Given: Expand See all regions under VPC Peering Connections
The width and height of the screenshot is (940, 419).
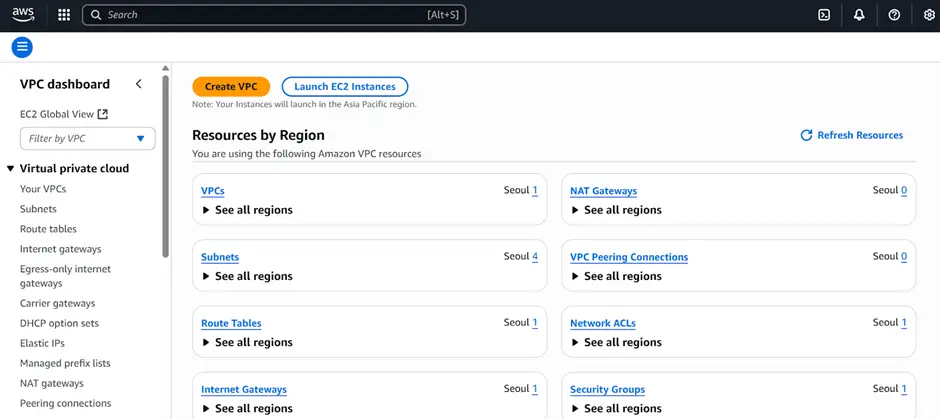Looking at the screenshot, I should 616,276.
